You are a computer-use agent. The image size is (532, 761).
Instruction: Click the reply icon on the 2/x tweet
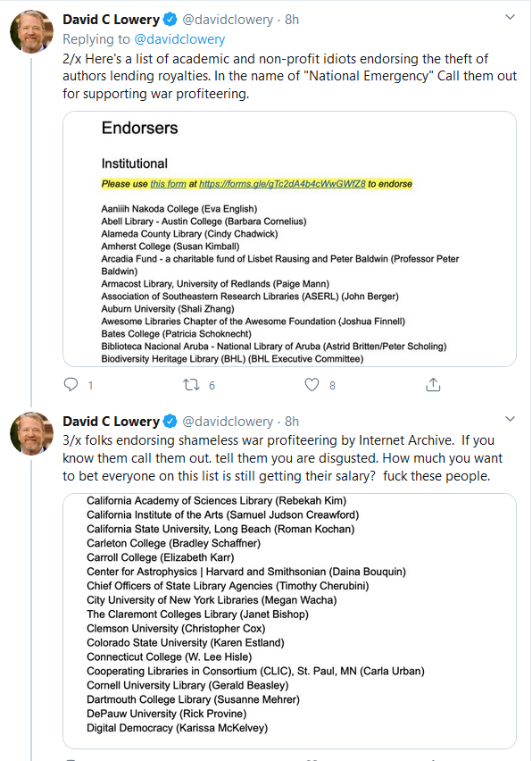coord(71,385)
